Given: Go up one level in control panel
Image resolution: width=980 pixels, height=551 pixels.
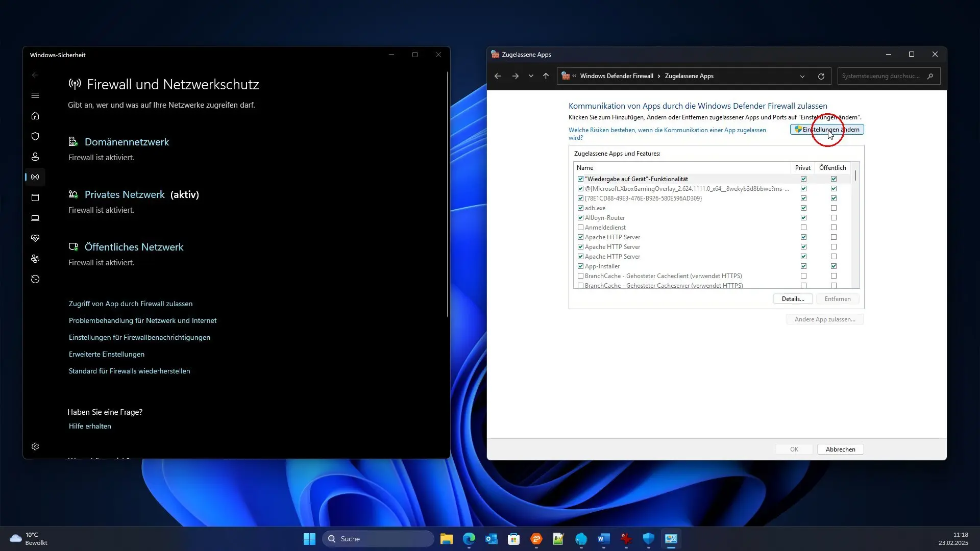Looking at the screenshot, I should 546,76.
